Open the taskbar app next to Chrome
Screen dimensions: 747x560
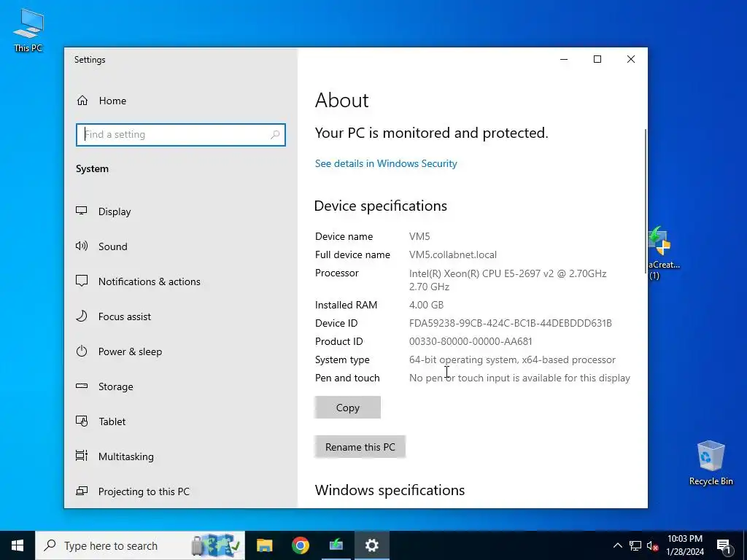[336, 545]
